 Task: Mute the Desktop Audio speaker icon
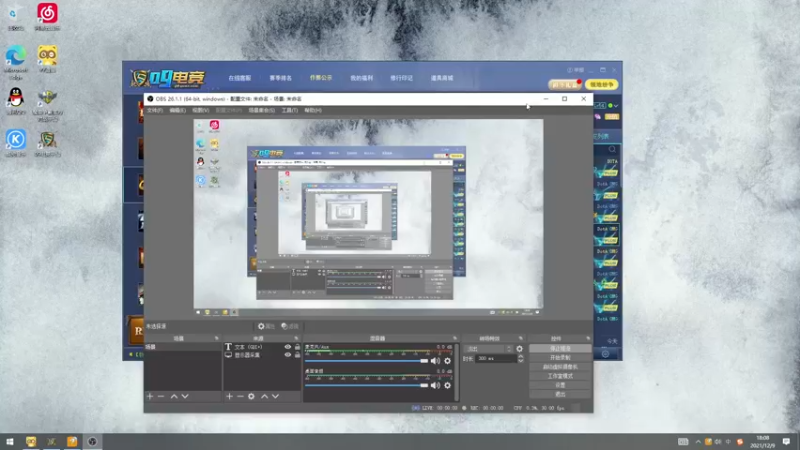(x=435, y=385)
